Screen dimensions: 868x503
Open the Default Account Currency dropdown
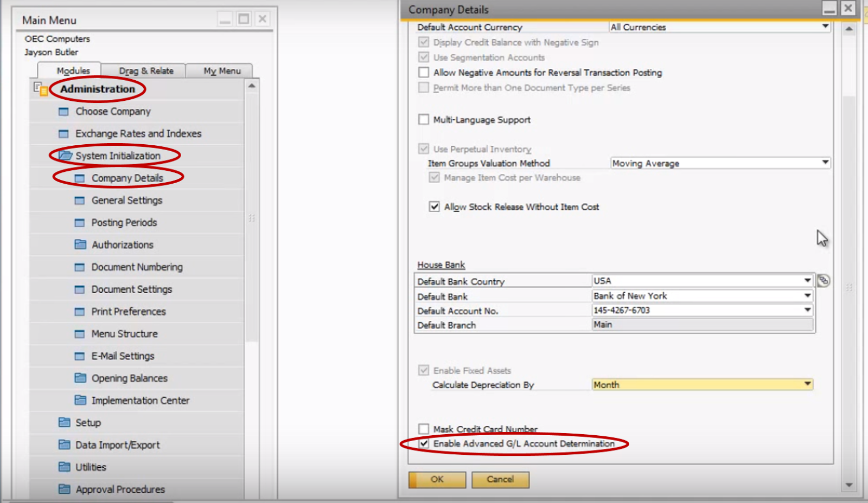tap(826, 27)
